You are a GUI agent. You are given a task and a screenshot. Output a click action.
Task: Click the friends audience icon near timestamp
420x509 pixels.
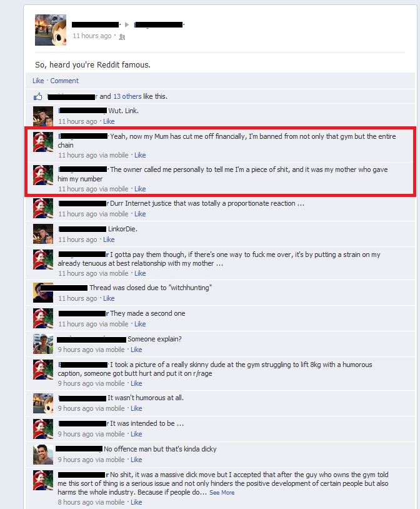[122, 37]
